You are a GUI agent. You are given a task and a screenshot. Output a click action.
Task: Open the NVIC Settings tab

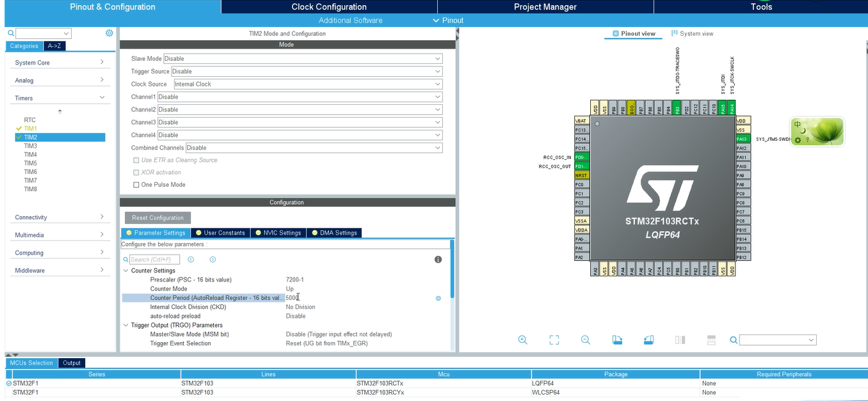278,233
